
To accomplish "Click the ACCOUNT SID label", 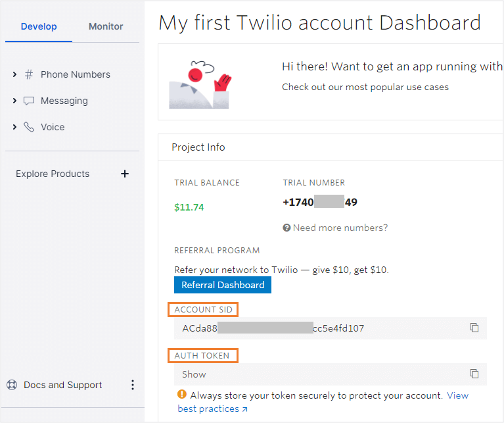I will 203,309.
